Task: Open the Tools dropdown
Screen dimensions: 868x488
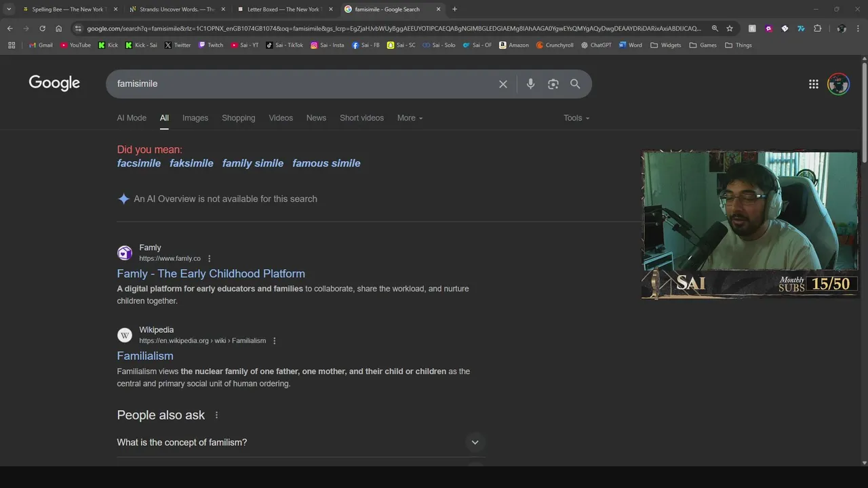Action: coord(576,118)
